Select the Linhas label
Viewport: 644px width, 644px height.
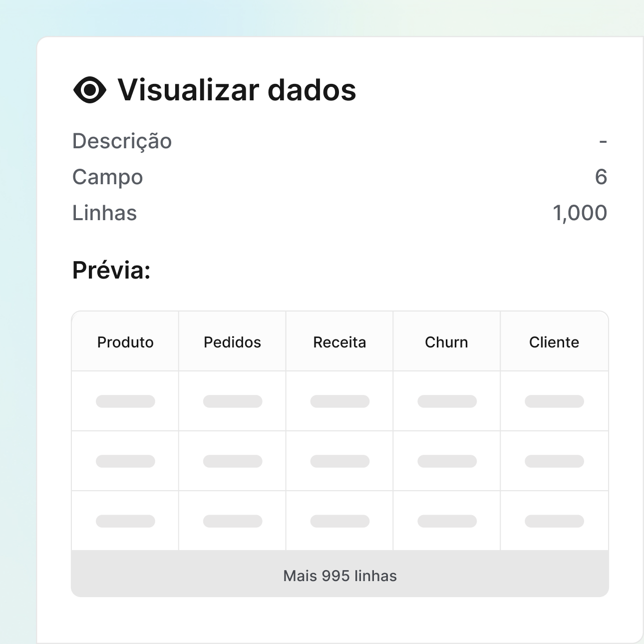104,213
